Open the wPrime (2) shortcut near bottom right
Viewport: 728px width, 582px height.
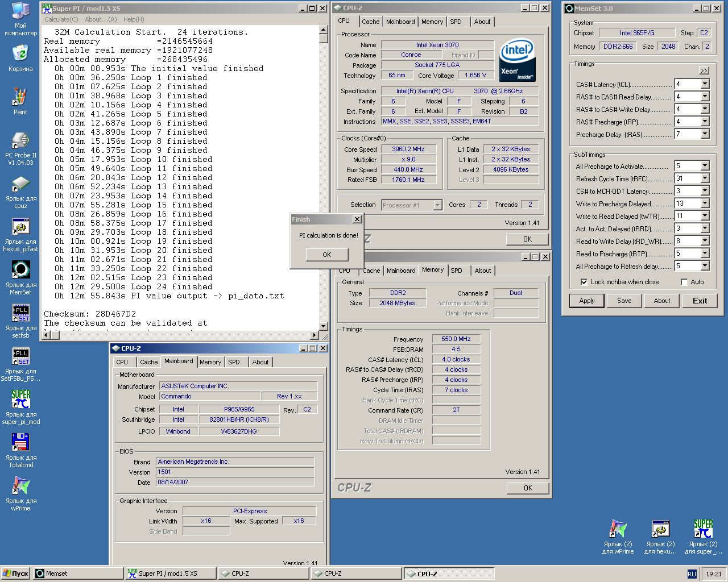pyautogui.click(x=618, y=537)
